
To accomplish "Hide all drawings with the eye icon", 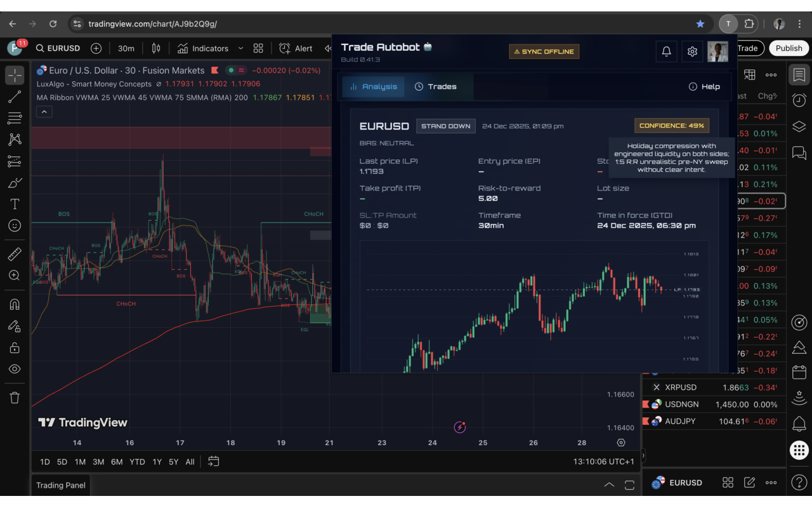I will [15, 369].
